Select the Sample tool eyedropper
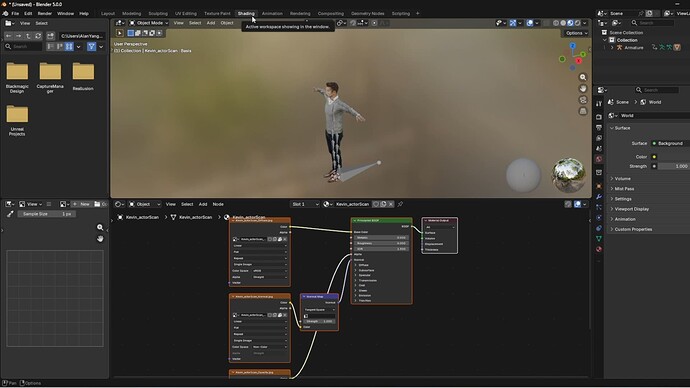690x388 pixels. point(10,214)
